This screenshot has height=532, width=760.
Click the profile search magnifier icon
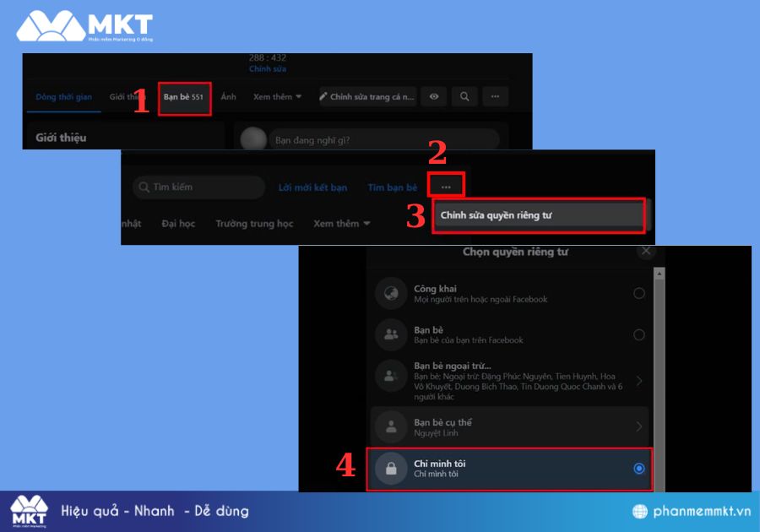[464, 97]
